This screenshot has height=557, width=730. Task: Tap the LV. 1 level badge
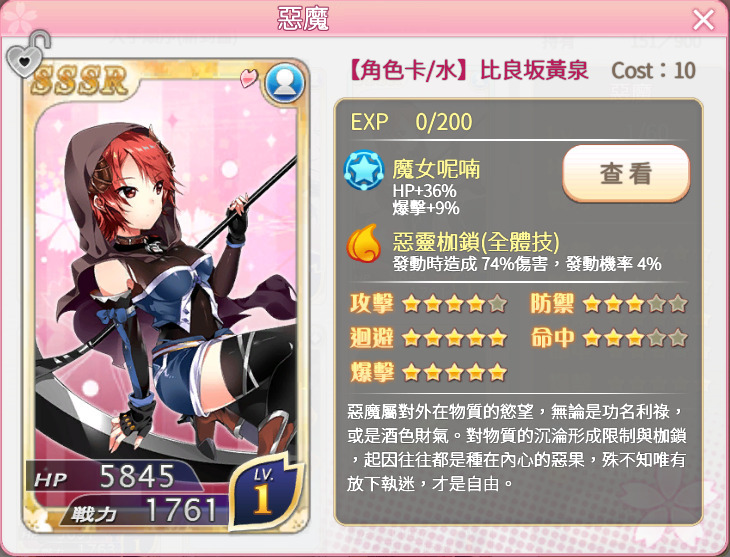click(263, 493)
